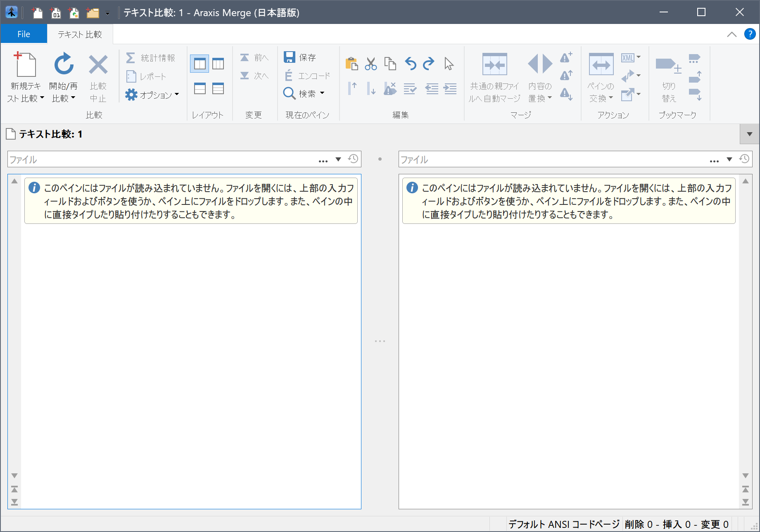Click the Save icon in the ribbon

click(290, 57)
